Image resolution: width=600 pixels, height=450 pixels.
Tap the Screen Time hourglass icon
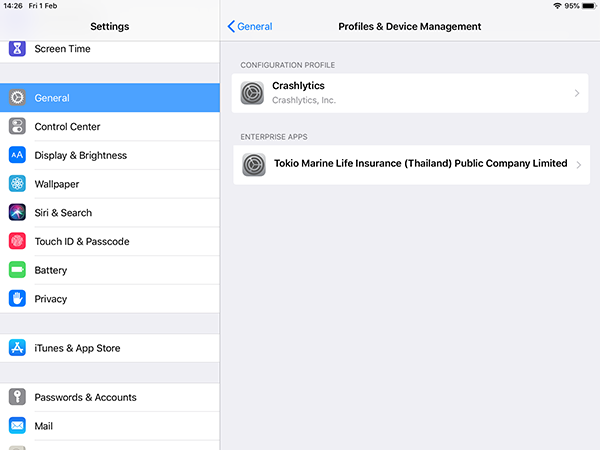[17, 49]
